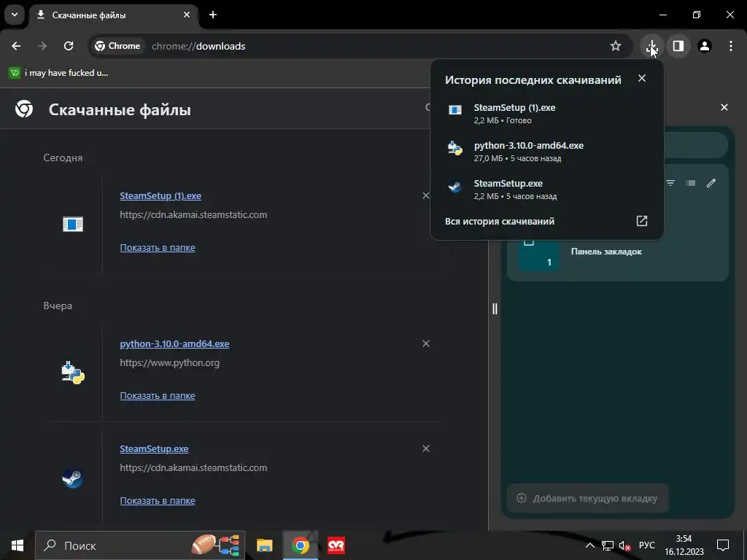Click Показать в папке under SteamSetup.exe

pos(158,500)
